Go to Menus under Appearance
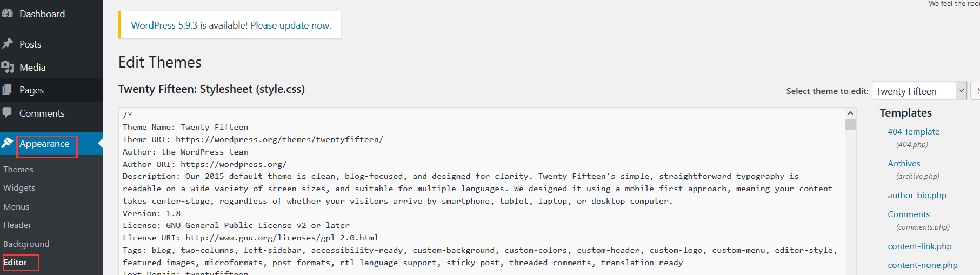The width and height of the screenshot is (980, 275). [17, 206]
